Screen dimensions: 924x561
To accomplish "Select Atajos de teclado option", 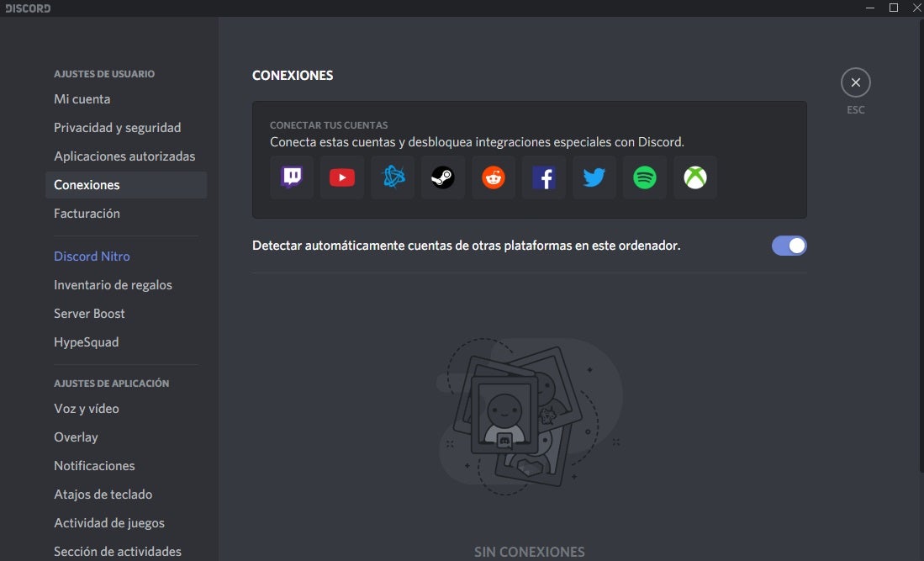I will coord(103,495).
